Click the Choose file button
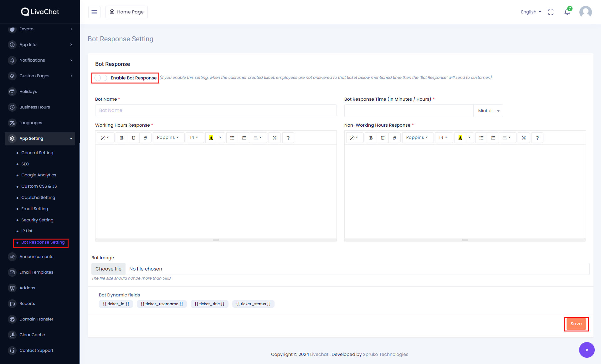The height and width of the screenshot is (364, 601). pyautogui.click(x=108, y=269)
